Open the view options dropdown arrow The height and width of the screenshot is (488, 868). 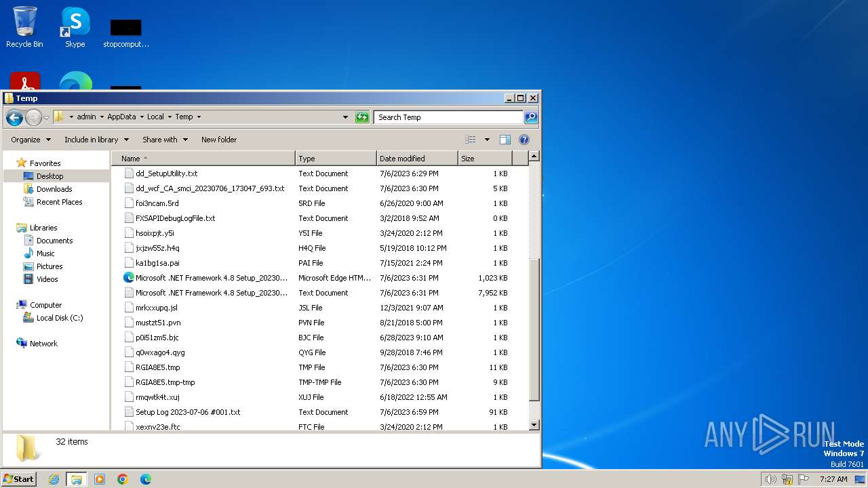coord(487,140)
